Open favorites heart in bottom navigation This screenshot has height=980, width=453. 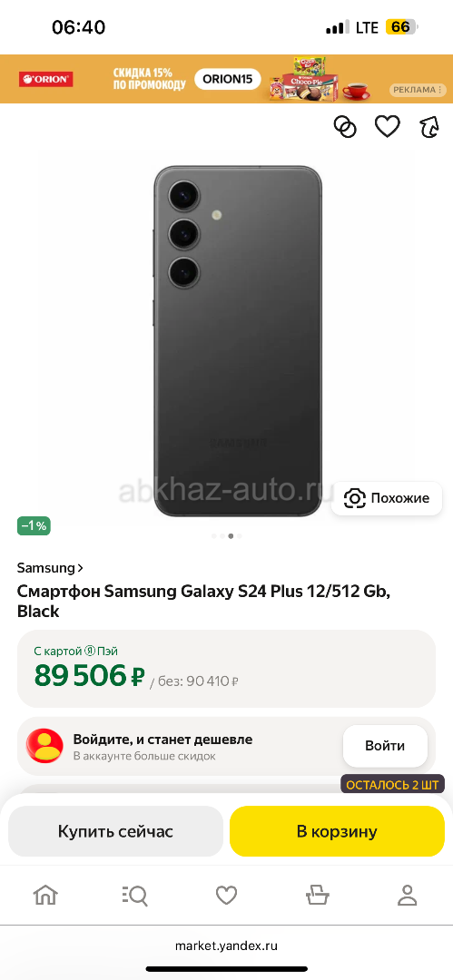(x=227, y=896)
